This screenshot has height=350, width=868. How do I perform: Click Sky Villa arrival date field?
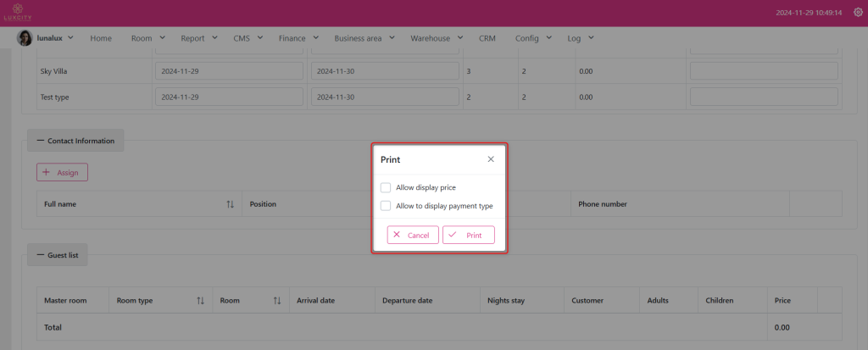229,71
